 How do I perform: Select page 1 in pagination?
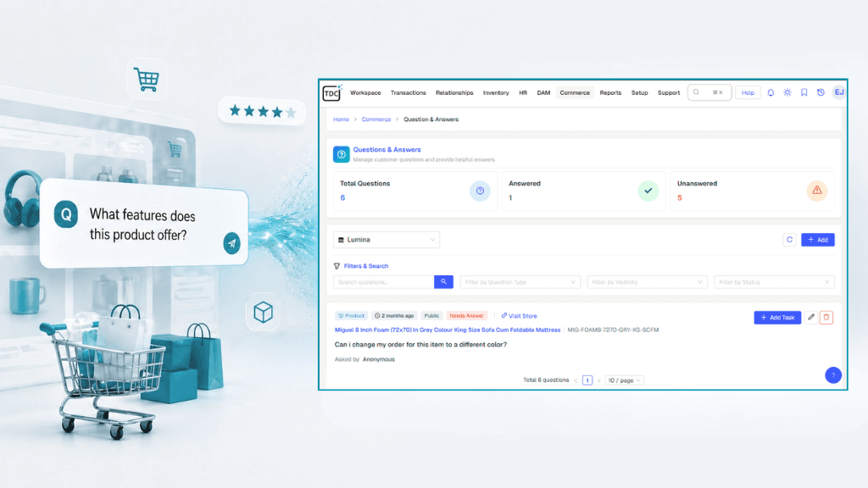coord(587,380)
